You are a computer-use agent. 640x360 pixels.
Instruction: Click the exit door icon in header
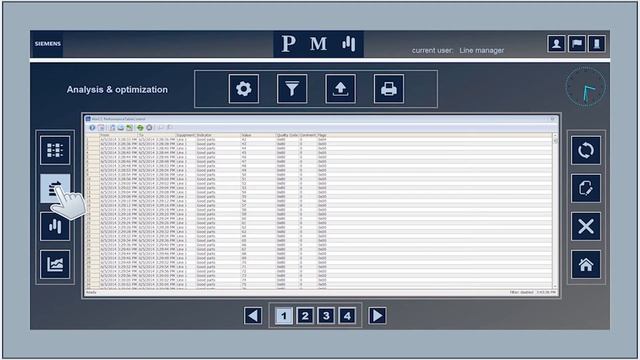[597, 44]
